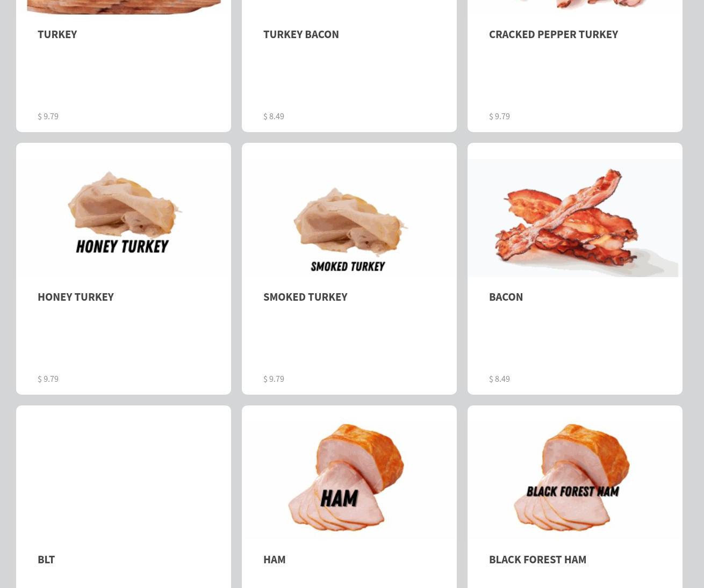Open the Honey Turkey product image
Viewport: 704px width, 588px height.
pos(124,217)
